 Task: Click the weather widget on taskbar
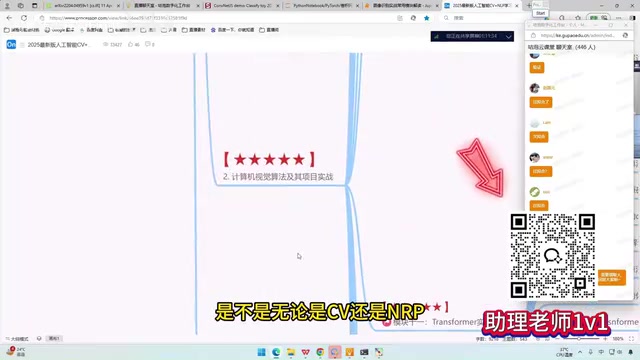tap(16, 352)
